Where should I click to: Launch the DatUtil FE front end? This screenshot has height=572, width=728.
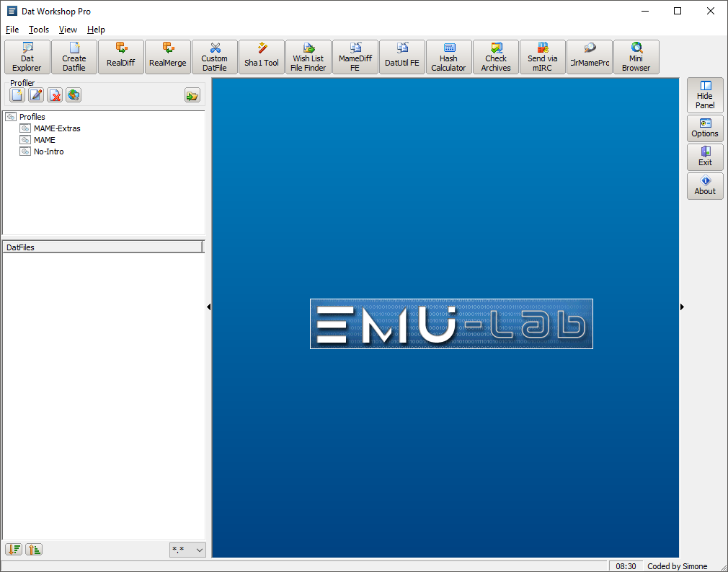(x=402, y=57)
